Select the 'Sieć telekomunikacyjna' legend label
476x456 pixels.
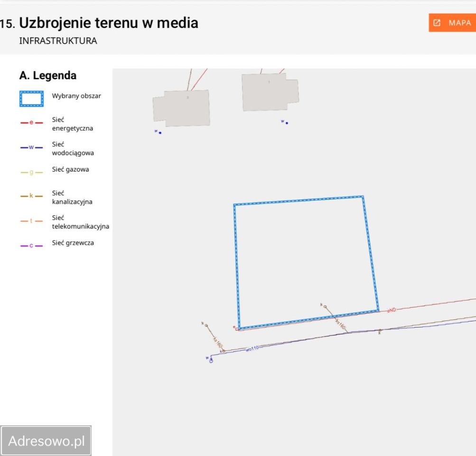(x=81, y=222)
